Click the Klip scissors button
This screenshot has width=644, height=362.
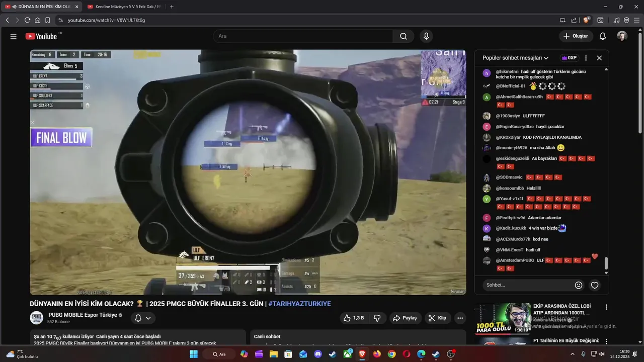tap(438, 318)
